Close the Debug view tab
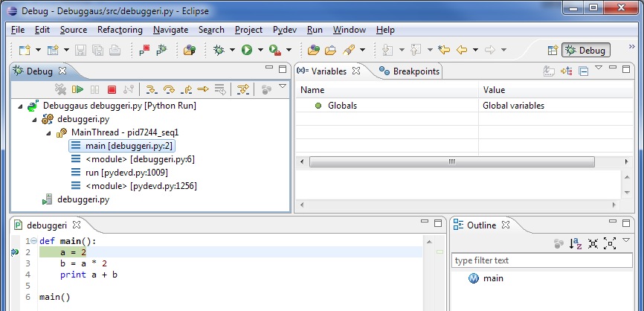 62,71
